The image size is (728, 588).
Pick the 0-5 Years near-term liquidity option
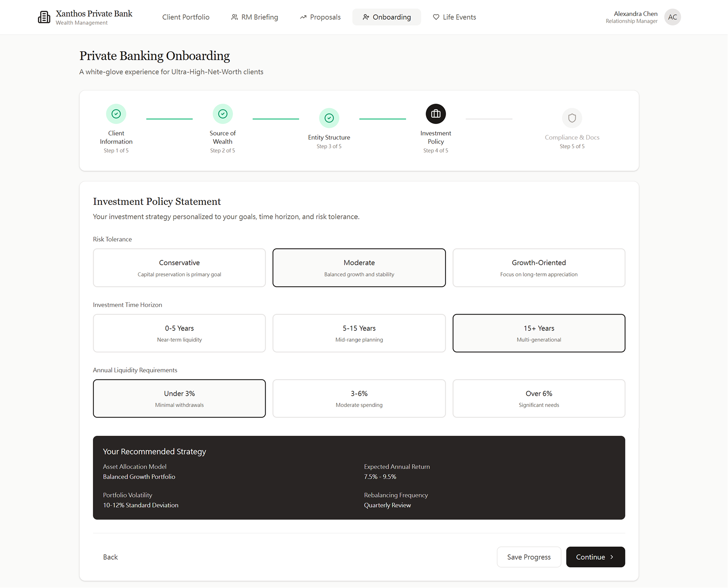click(x=179, y=333)
